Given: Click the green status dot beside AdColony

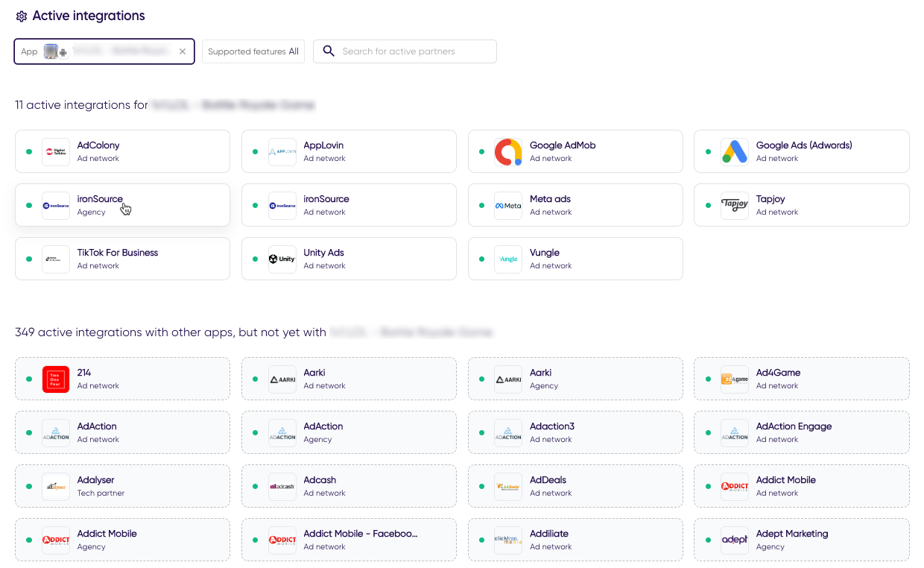Looking at the screenshot, I should (29, 151).
